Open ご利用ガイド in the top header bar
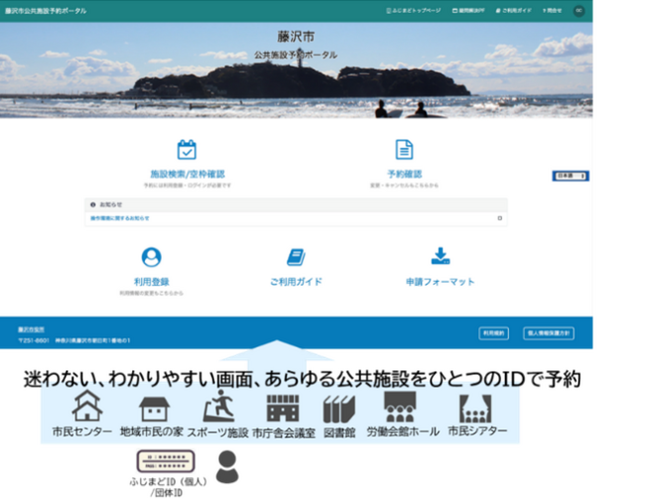 click(513, 11)
